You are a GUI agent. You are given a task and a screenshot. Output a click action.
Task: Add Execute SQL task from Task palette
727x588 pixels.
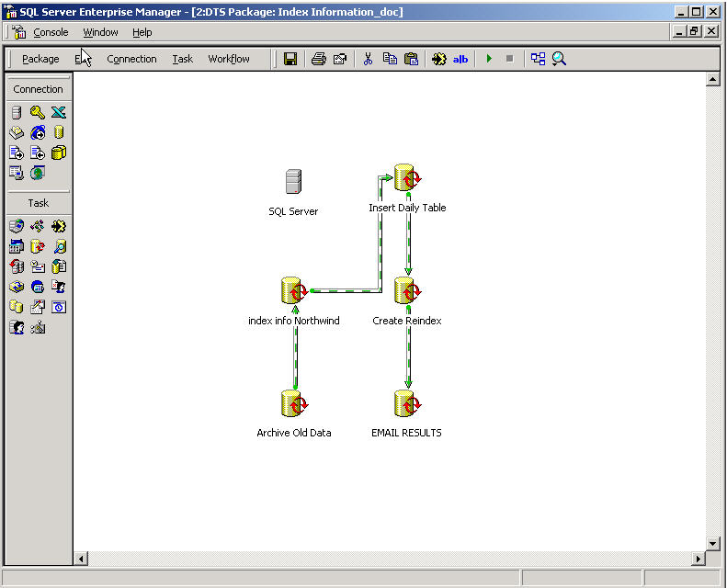[38, 246]
